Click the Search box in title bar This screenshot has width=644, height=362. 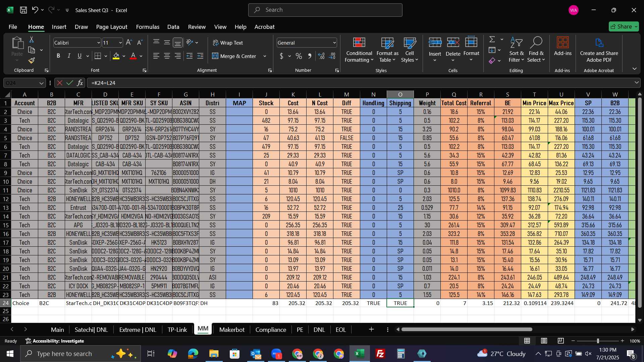(325, 10)
